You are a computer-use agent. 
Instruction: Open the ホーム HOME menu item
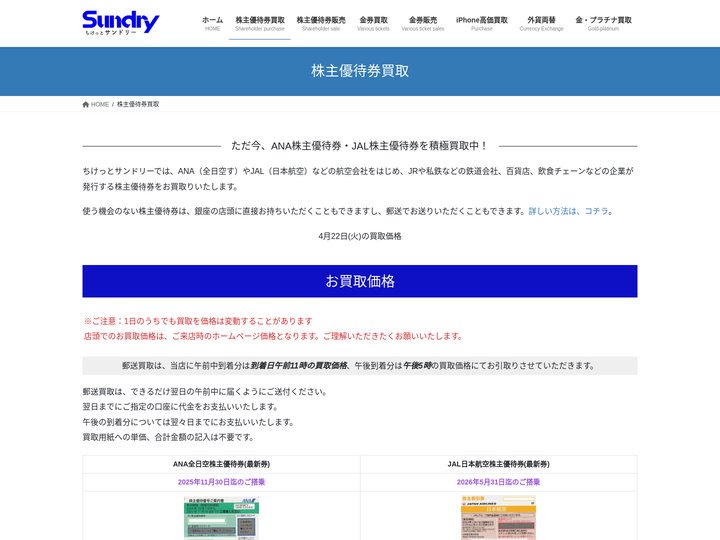coord(212,23)
